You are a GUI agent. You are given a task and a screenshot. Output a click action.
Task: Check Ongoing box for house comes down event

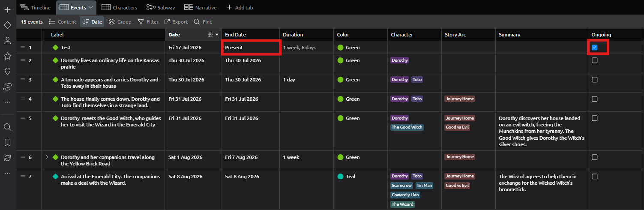tap(594, 99)
